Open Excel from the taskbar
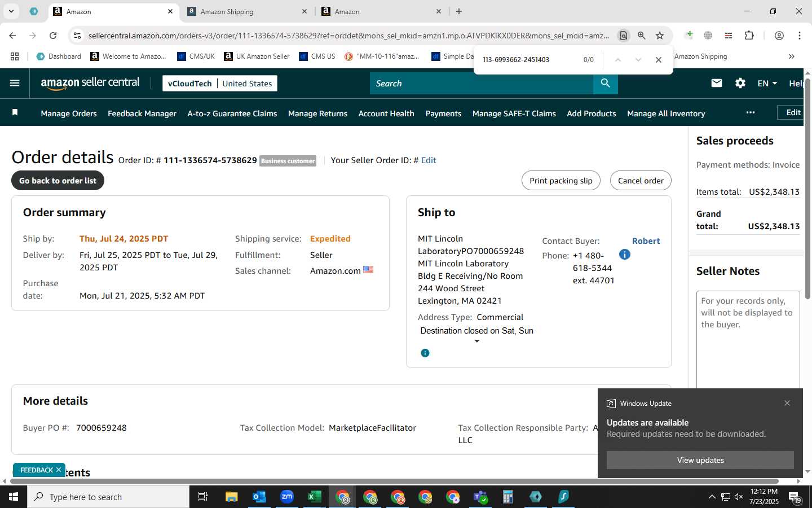This screenshot has height=508, width=812. (x=314, y=497)
